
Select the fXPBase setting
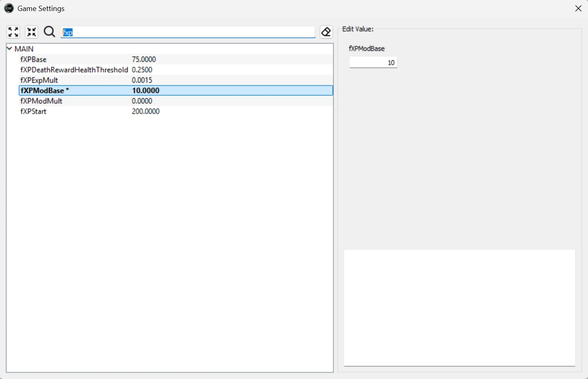pyautogui.click(x=33, y=59)
